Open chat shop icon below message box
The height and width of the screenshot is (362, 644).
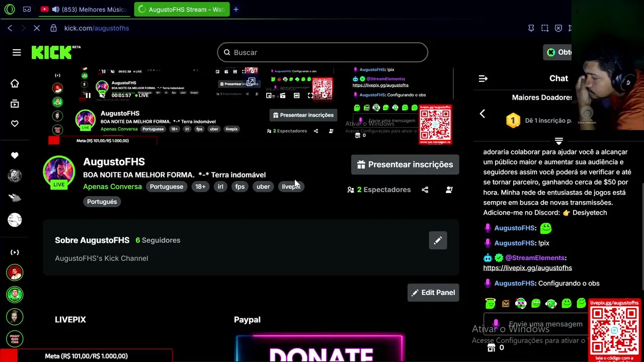pos(492,347)
